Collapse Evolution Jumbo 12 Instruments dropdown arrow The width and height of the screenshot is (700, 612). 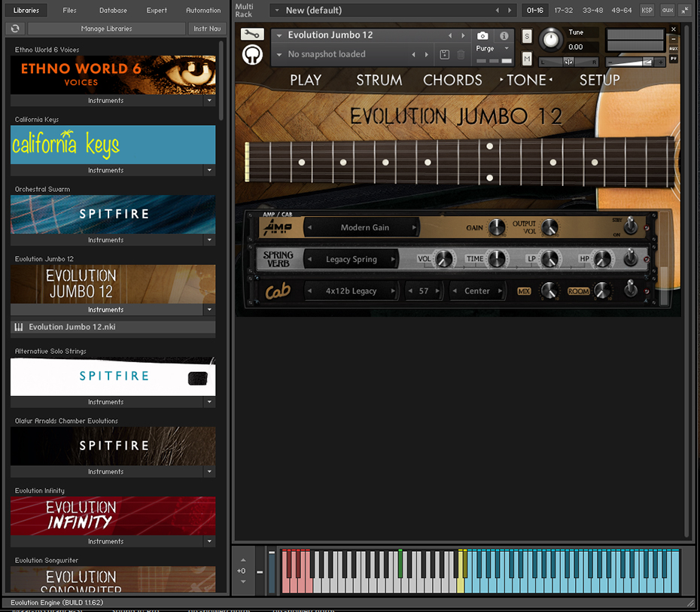click(209, 309)
